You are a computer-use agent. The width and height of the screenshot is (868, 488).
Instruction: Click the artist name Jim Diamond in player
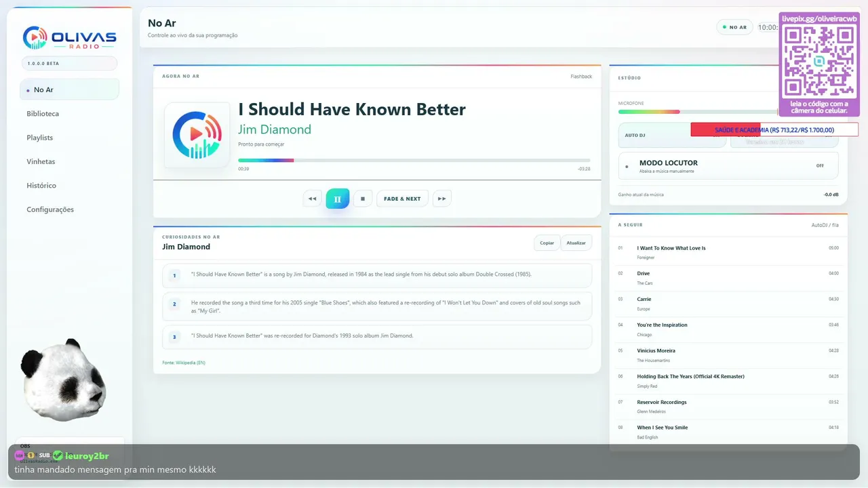pos(275,129)
